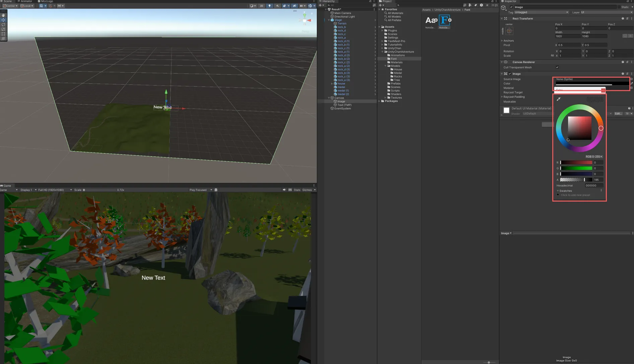Mute game audio with the speaker icon
The width and height of the screenshot is (634, 364).
coord(284,190)
